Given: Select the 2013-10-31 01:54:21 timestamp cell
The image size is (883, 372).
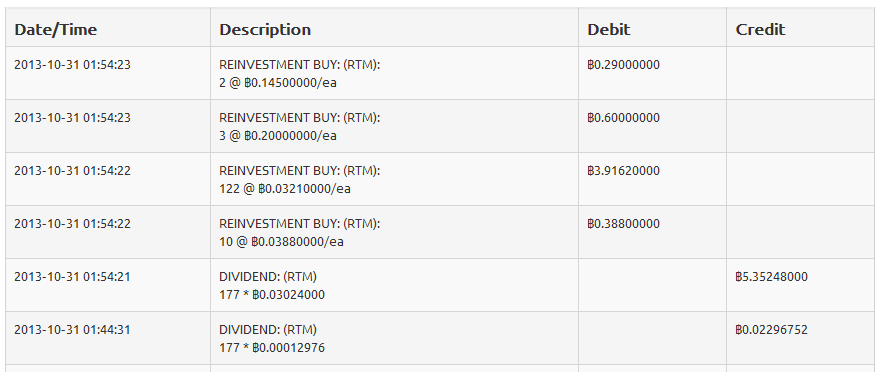Looking at the screenshot, I should tap(72, 277).
